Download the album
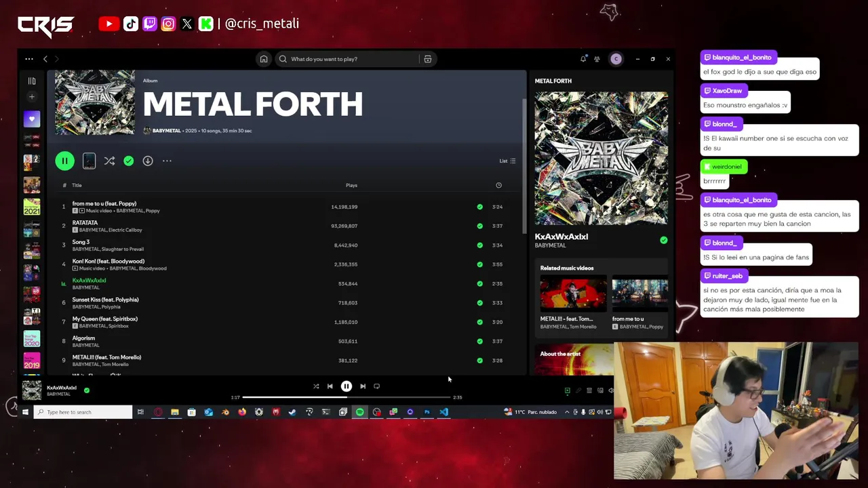The width and height of the screenshot is (868, 488). (x=148, y=161)
